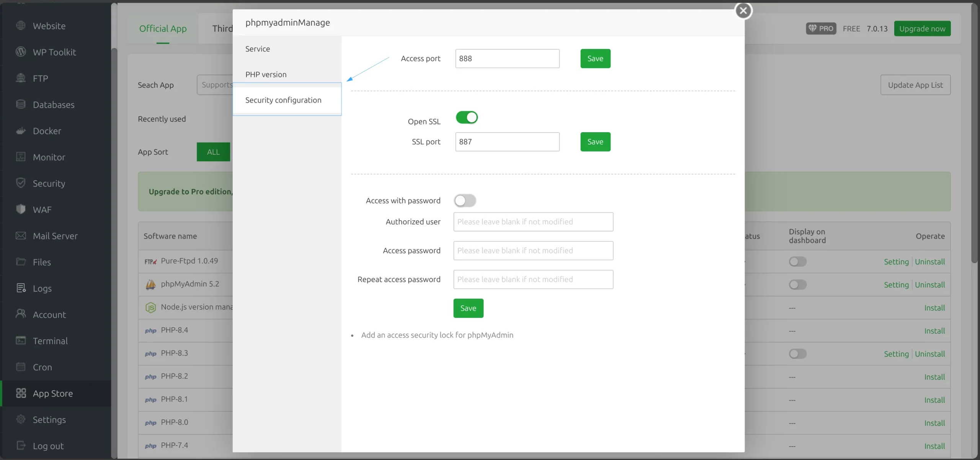This screenshot has width=980, height=460.
Task: Click the Log out exit icon
Action: 21,445
